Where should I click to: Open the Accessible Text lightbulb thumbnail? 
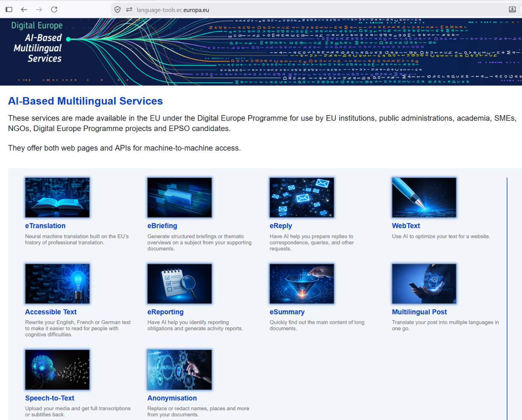(57, 284)
